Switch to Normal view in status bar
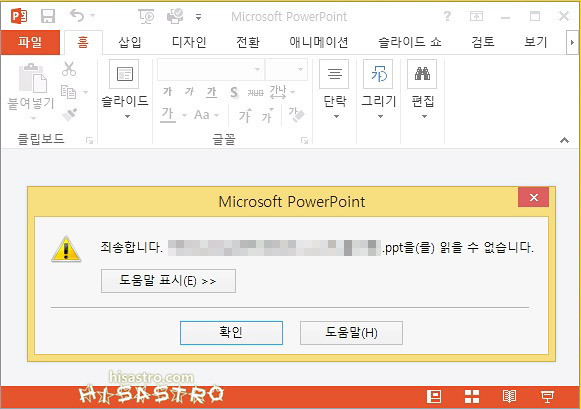Viewport: 581px width, 409px height. pos(434,396)
